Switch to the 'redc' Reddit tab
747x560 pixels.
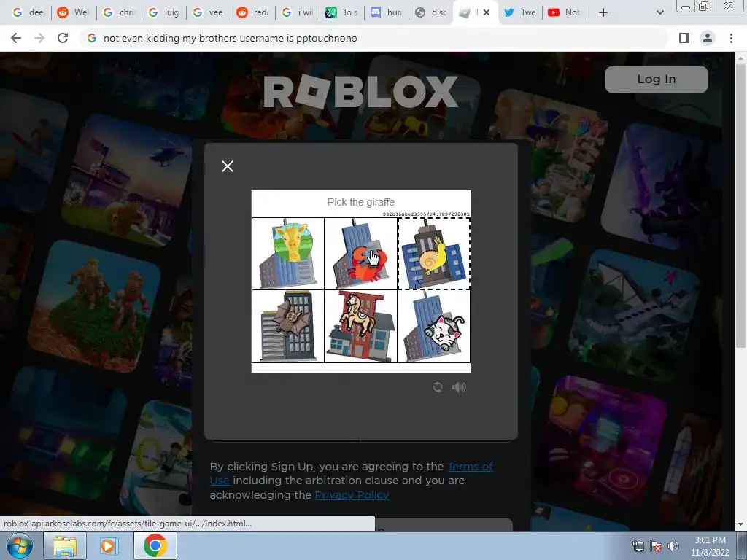(x=254, y=12)
